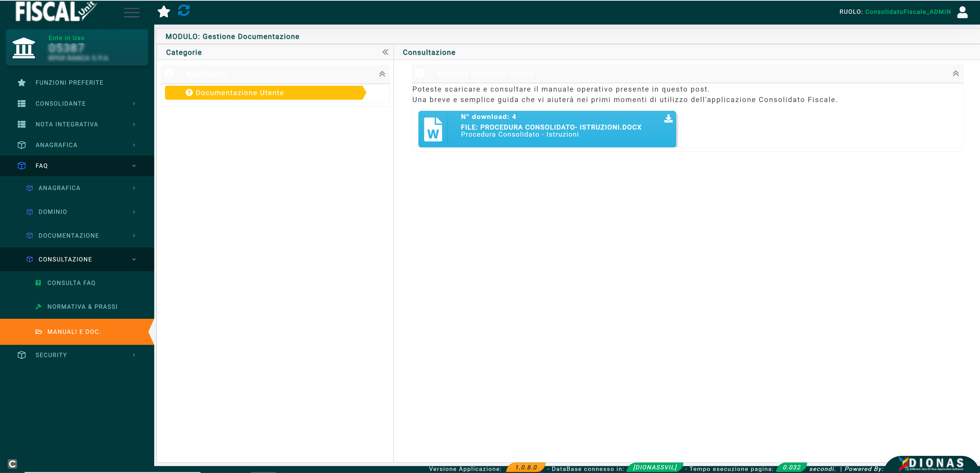Select Manuali e Doc. menu item
Viewport: 980px width, 473px height.
77,332
